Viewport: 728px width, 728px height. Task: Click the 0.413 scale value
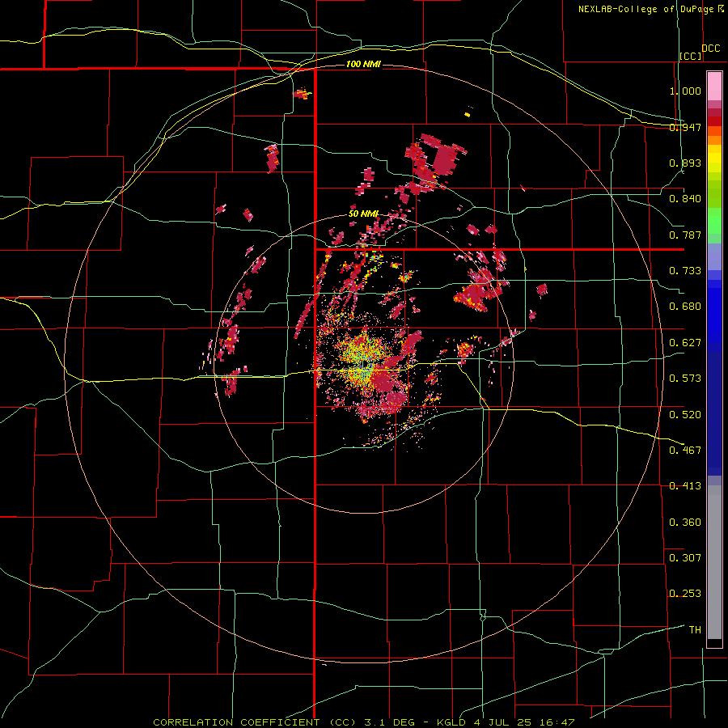click(x=685, y=486)
